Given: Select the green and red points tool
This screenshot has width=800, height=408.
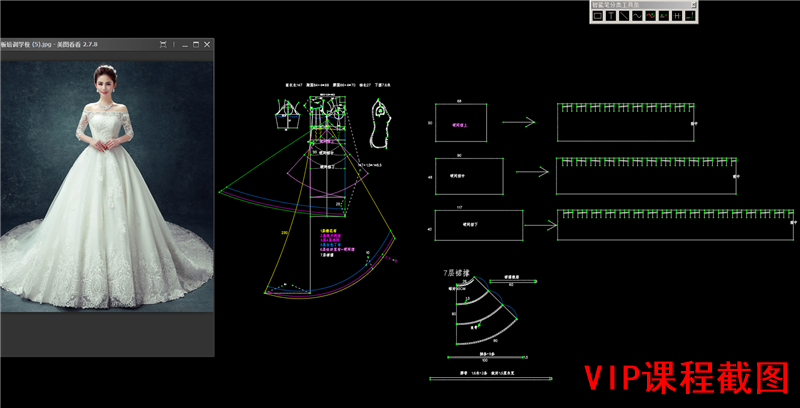Looking at the screenshot, I should pos(664,16).
